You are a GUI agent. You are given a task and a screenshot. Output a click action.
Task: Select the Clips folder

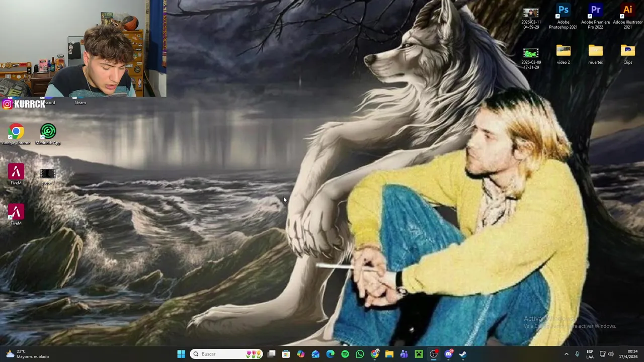tap(627, 54)
